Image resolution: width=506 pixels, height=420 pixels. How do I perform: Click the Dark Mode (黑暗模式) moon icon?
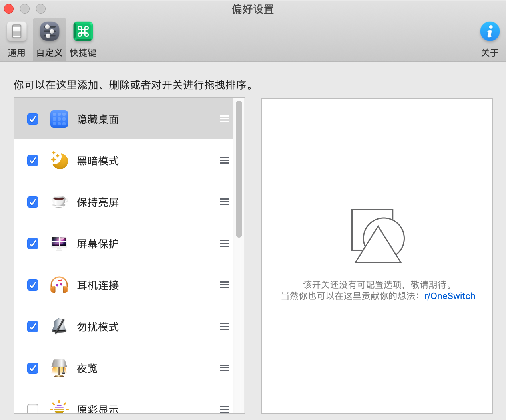pos(59,160)
